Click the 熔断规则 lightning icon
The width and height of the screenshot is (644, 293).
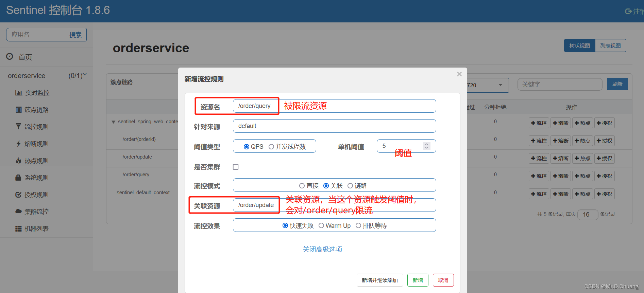coord(18,144)
